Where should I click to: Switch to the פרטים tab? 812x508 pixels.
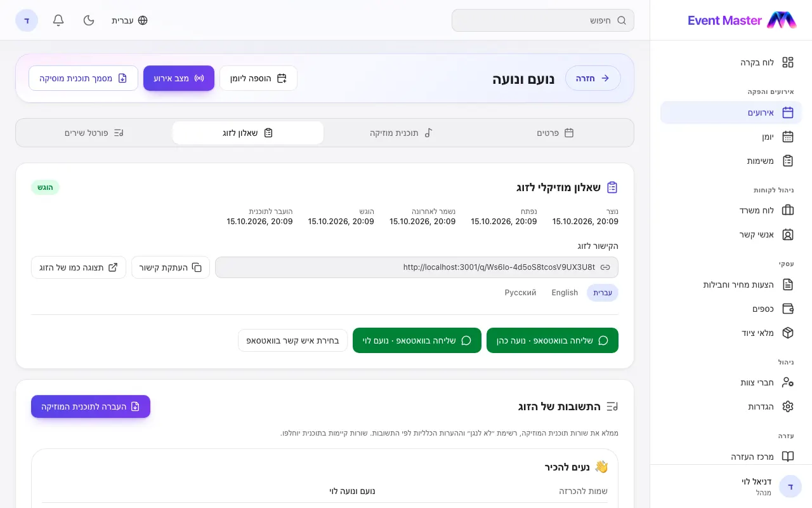point(556,133)
